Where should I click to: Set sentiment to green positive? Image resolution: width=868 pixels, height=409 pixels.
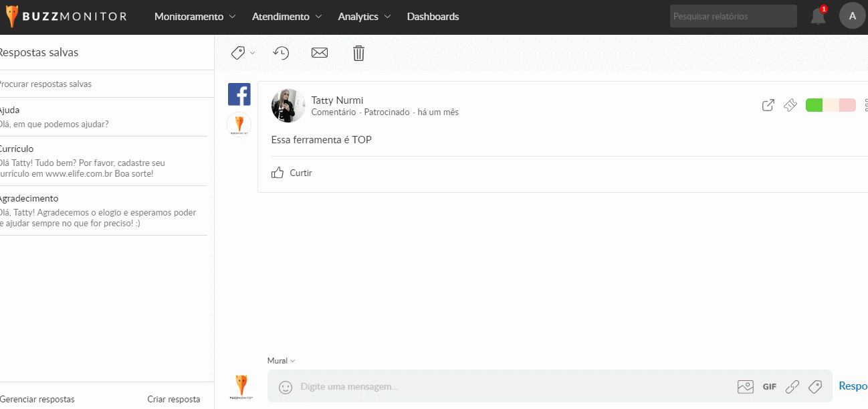814,105
